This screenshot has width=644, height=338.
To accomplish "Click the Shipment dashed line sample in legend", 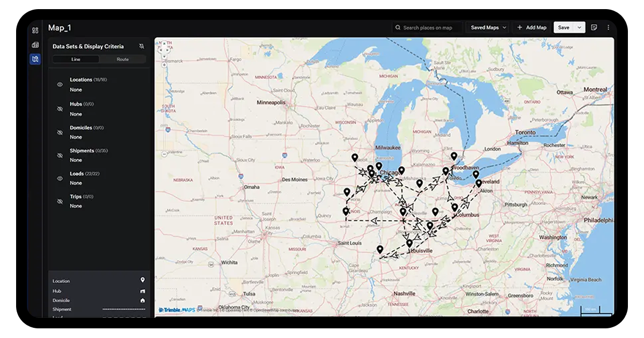I will (x=124, y=310).
